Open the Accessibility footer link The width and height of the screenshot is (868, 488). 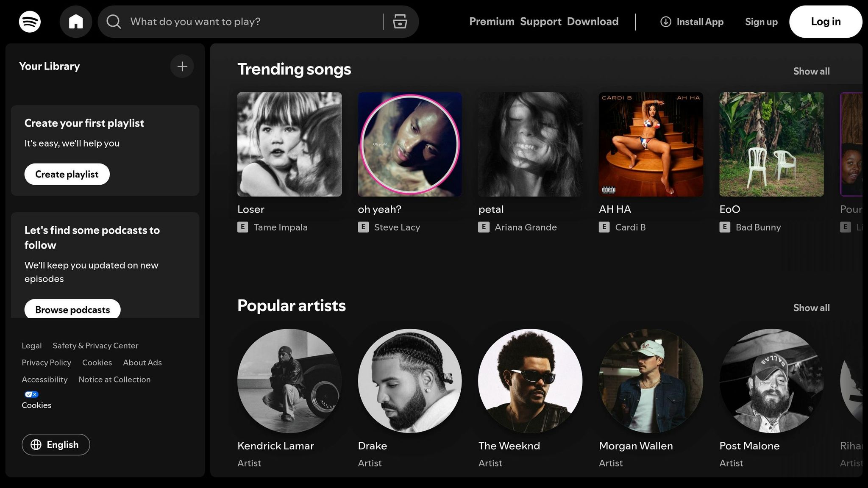45,380
